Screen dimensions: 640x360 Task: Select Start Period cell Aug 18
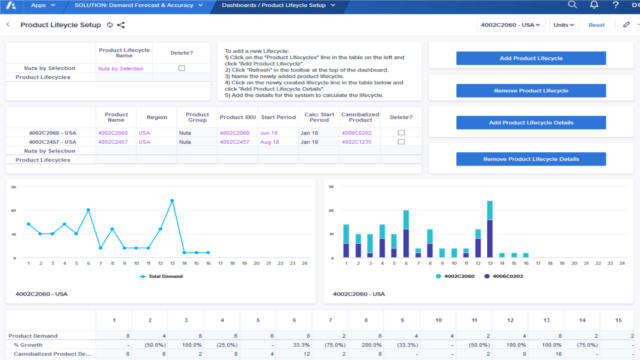(x=278, y=142)
